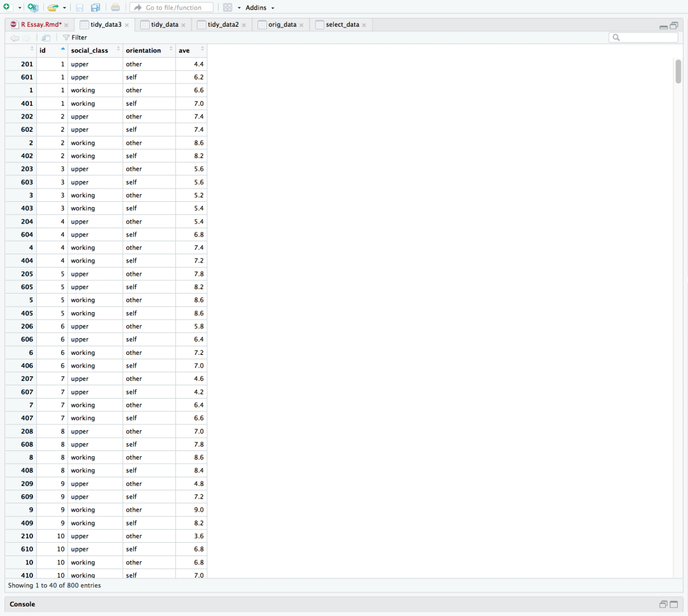Click ave value 9.0
The height and width of the screenshot is (616, 688).
point(199,510)
